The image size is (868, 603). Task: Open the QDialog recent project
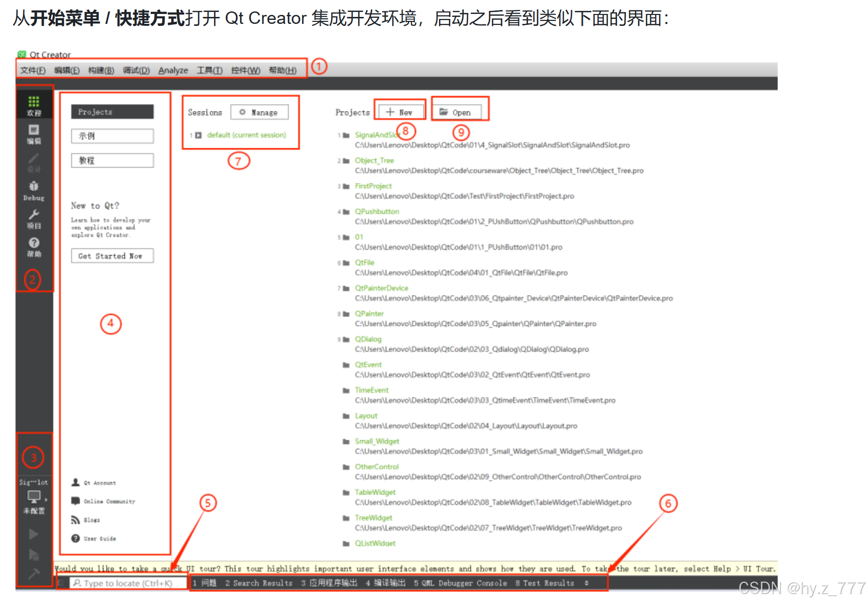368,339
